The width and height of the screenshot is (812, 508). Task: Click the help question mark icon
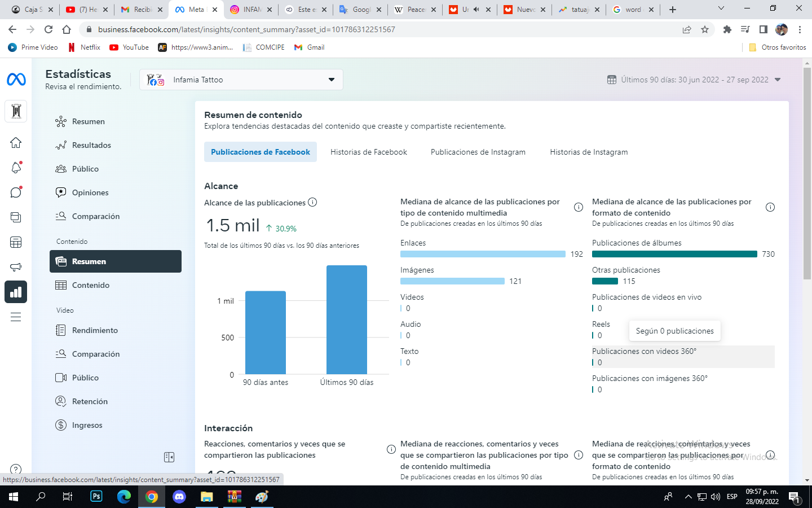click(x=16, y=469)
